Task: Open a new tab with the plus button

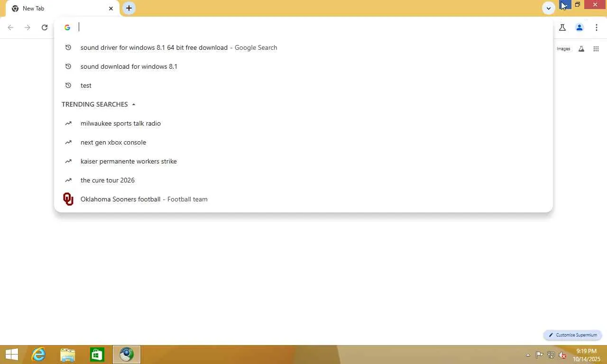Action: 129,8
